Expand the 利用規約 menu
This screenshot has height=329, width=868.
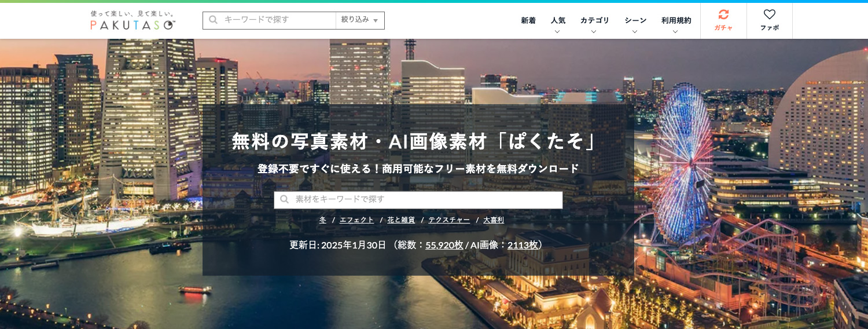676,24
